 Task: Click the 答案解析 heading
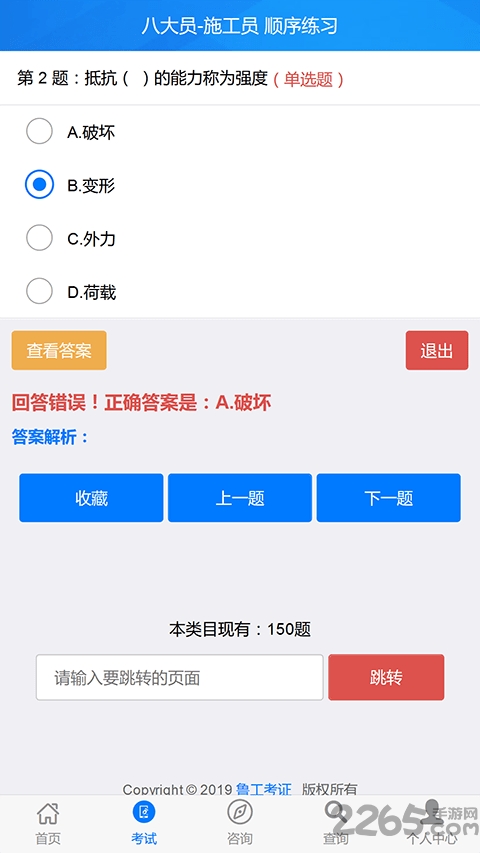(50, 436)
